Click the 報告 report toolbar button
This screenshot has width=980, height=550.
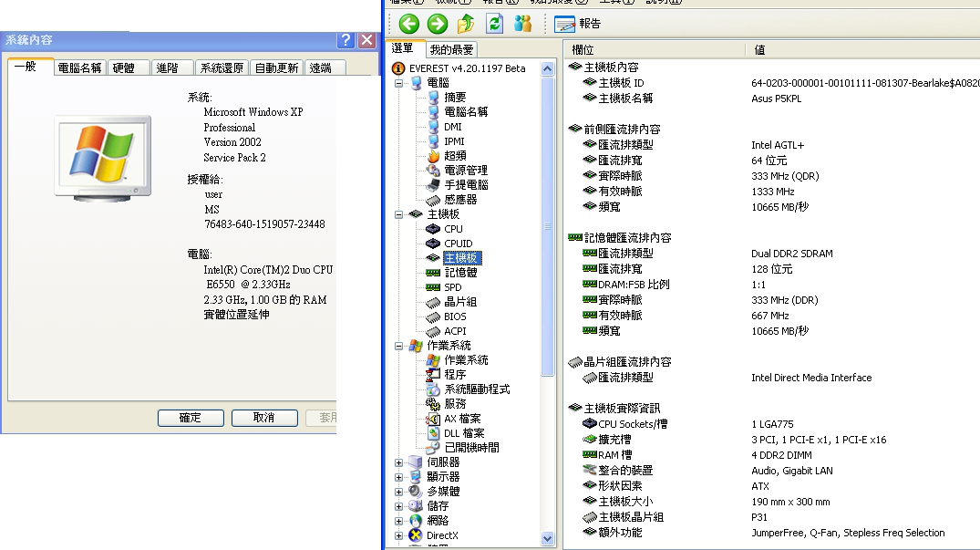[577, 24]
